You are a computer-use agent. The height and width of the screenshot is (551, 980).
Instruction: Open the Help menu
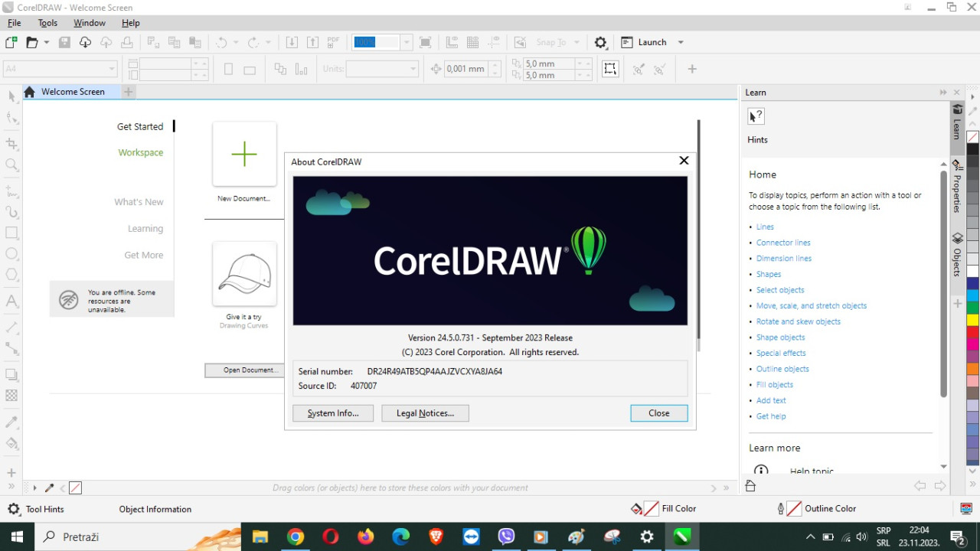[x=131, y=23]
